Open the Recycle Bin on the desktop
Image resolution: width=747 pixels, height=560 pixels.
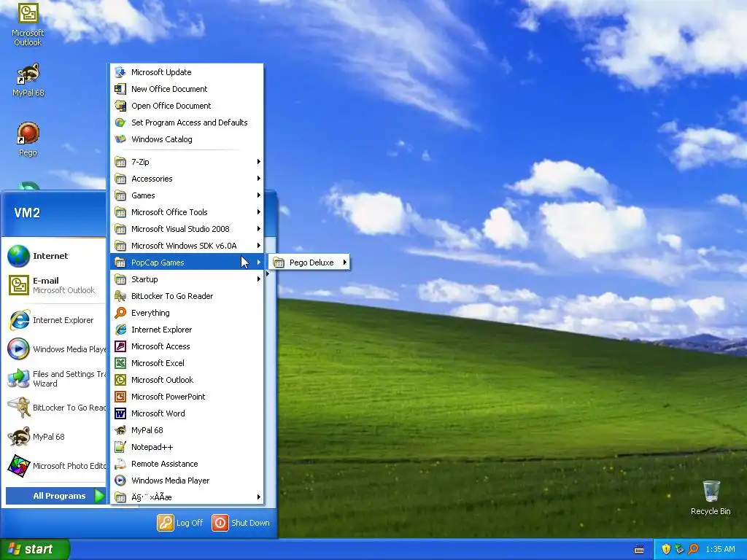click(711, 497)
